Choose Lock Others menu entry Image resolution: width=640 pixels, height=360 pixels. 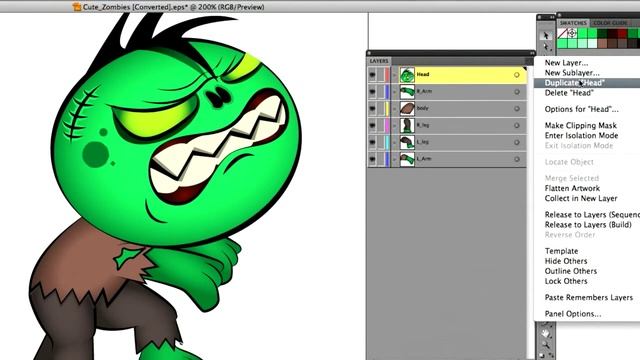(566, 281)
